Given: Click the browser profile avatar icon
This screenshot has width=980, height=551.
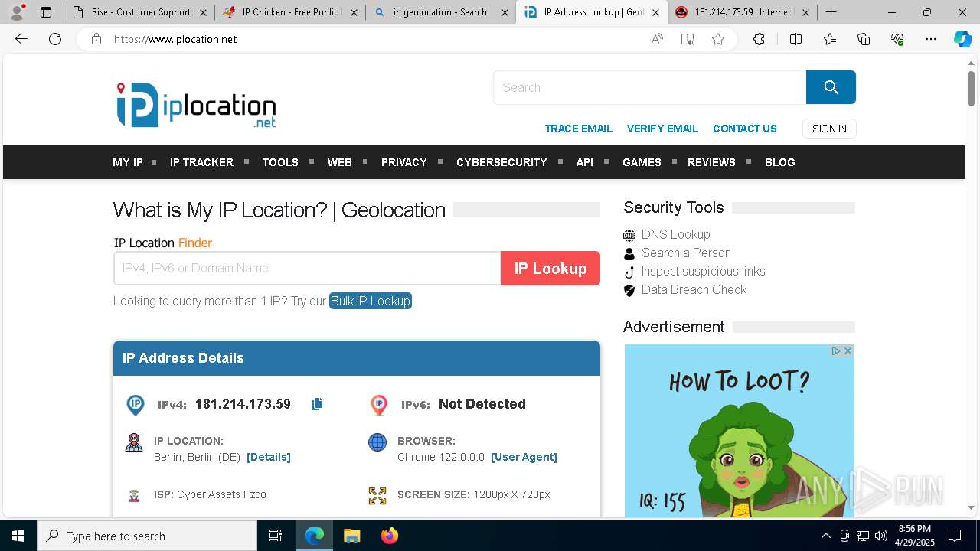Looking at the screenshot, I should coord(17,12).
